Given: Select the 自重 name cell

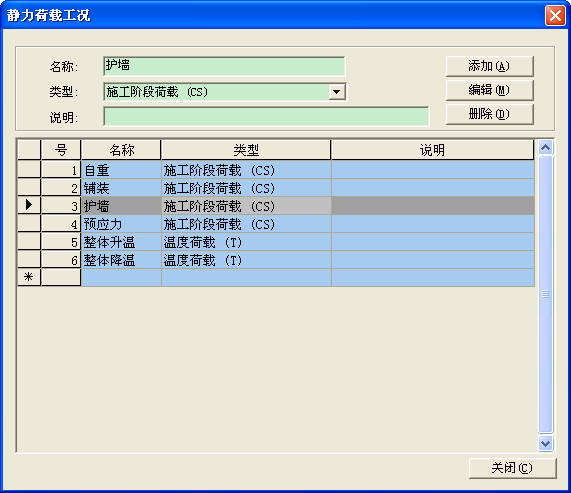Looking at the screenshot, I should click(121, 170).
